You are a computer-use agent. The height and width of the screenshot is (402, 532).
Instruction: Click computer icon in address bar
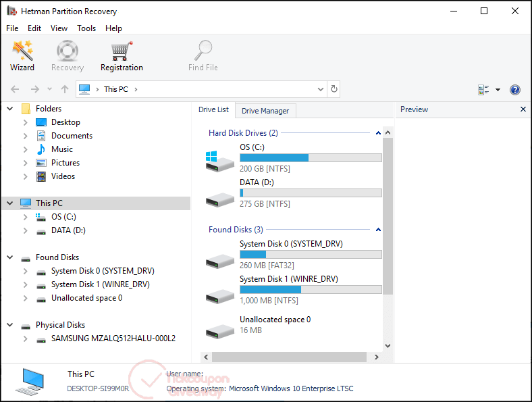coord(84,89)
